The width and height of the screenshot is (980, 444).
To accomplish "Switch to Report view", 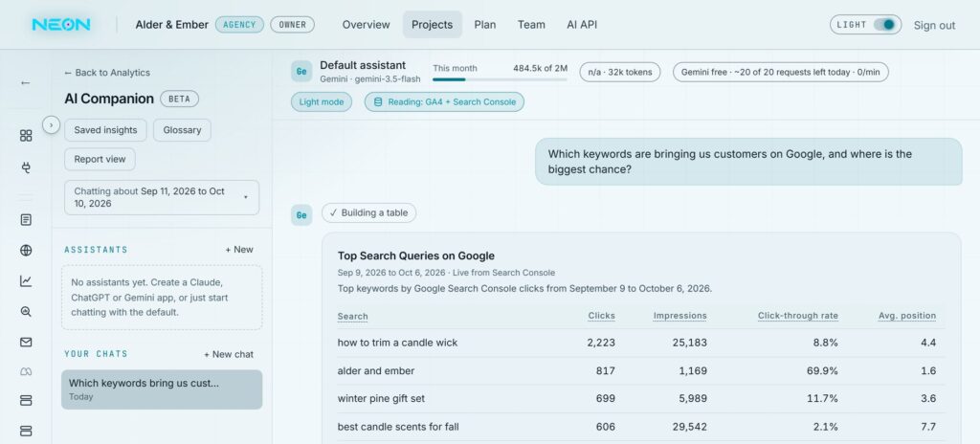I will (x=100, y=159).
